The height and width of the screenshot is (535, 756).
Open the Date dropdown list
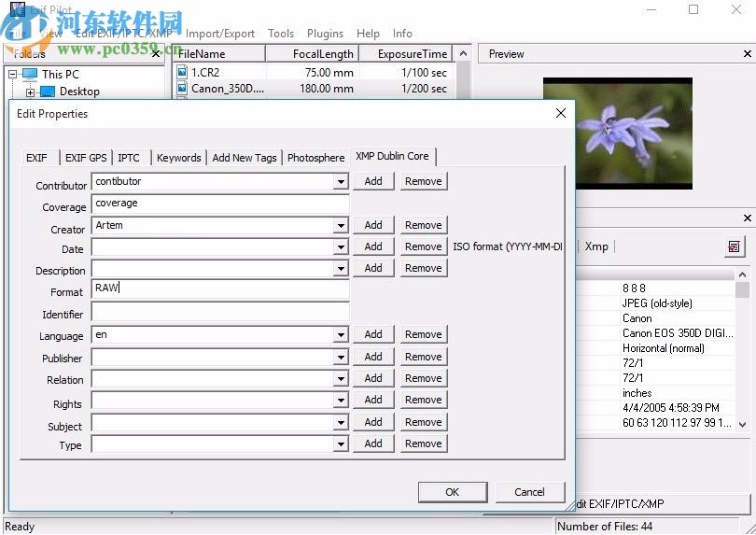point(341,247)
